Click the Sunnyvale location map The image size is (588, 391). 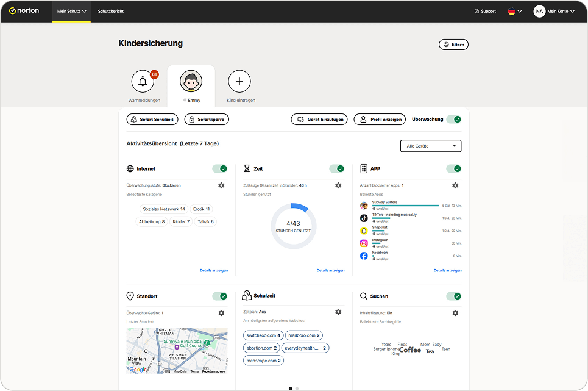[x=177, y=350]
